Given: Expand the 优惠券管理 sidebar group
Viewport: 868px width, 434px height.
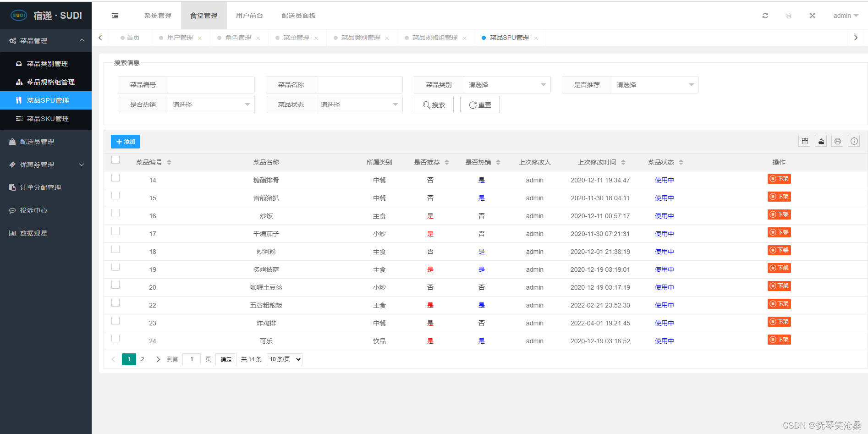Looking at the screenshot, I should tap(46, 165).
